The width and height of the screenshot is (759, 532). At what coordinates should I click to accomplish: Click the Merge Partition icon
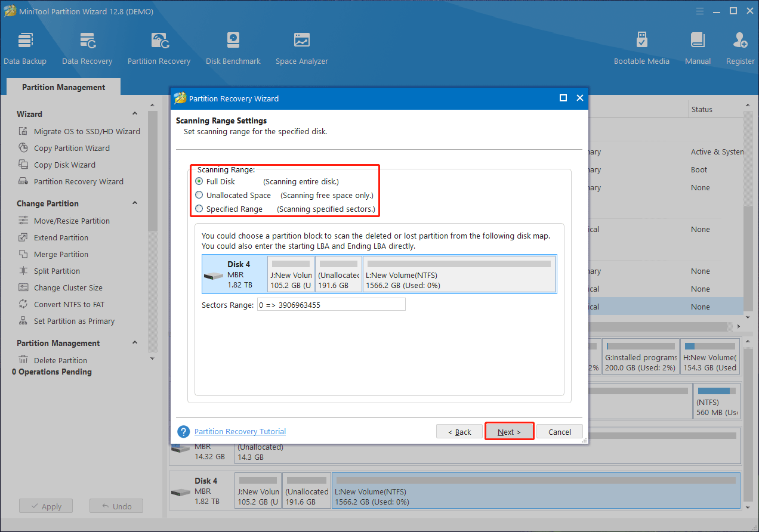23,254
